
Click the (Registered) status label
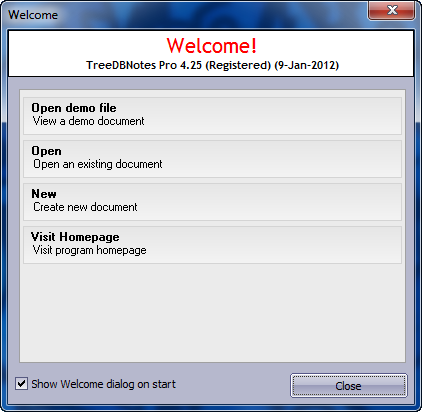[238, 65]
